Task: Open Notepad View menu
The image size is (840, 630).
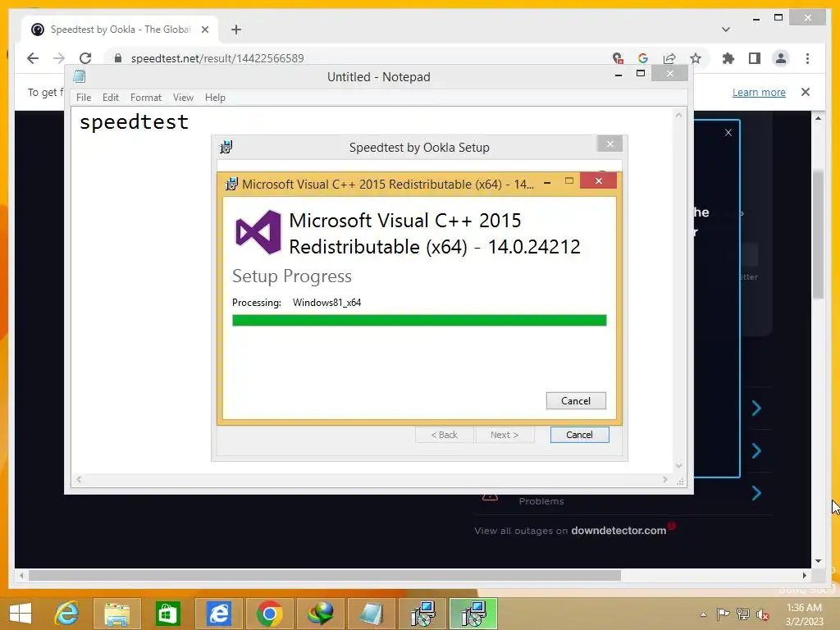Action: (x=183, y=98)
